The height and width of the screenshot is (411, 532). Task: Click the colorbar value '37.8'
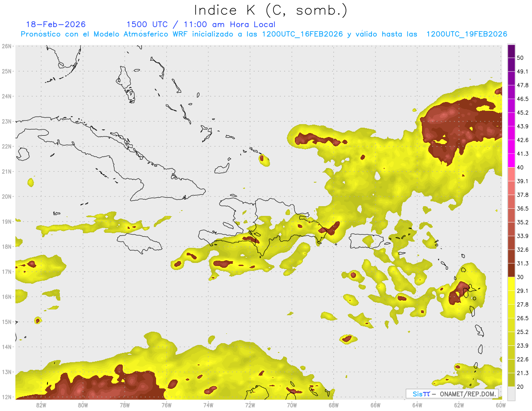(x=522, y=195)
